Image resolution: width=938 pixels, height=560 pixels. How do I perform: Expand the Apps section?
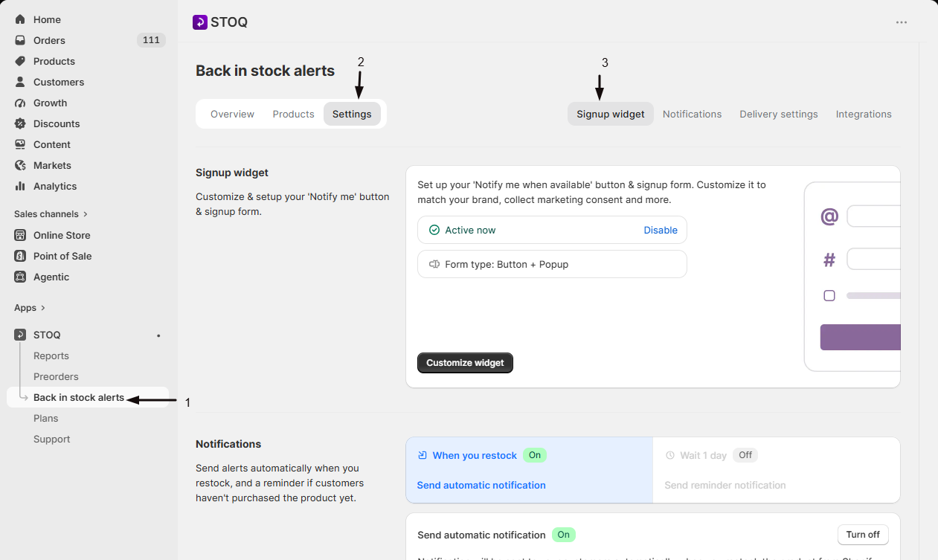[30, 308]
